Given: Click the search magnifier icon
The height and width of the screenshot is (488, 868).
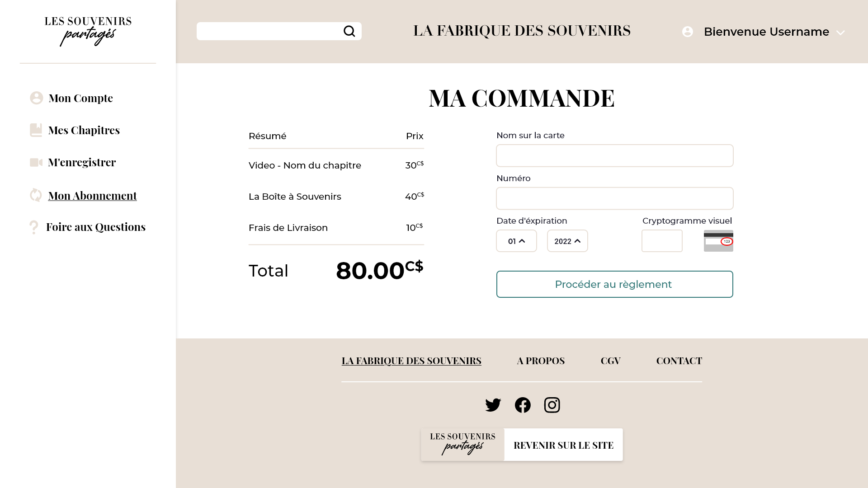Looking at the screenshot, I should [x=349, y=31].
